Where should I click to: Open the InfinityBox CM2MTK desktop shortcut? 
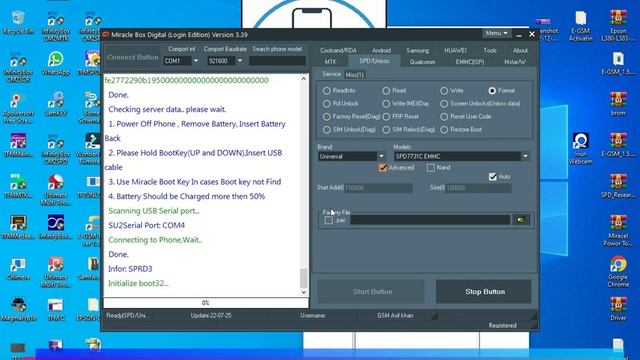tap(56, 26)
